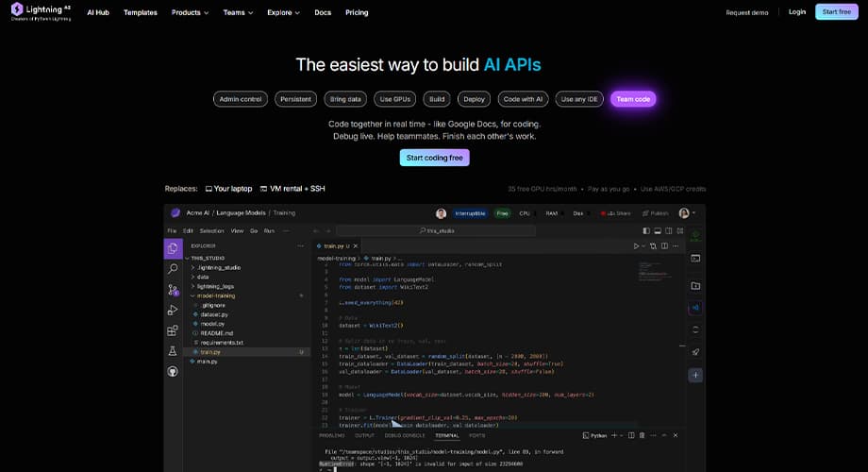Open the GitHub icon in activity bar

pyautogui.click(x=173, y=371)
